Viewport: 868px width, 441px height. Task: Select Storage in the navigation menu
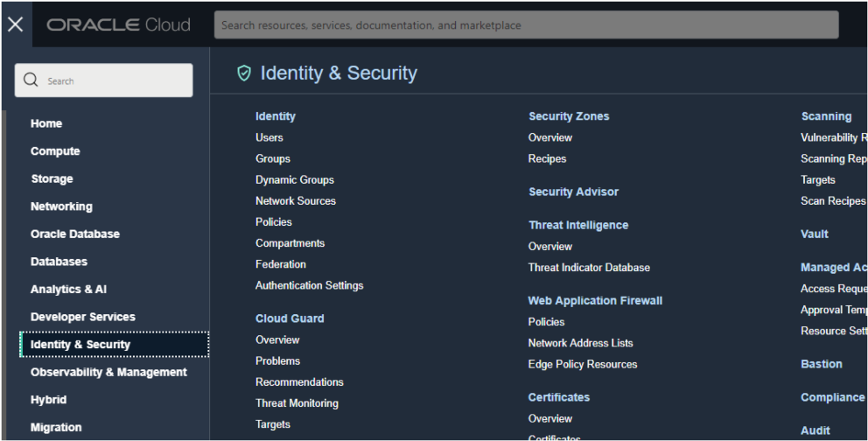click(52, 178)
